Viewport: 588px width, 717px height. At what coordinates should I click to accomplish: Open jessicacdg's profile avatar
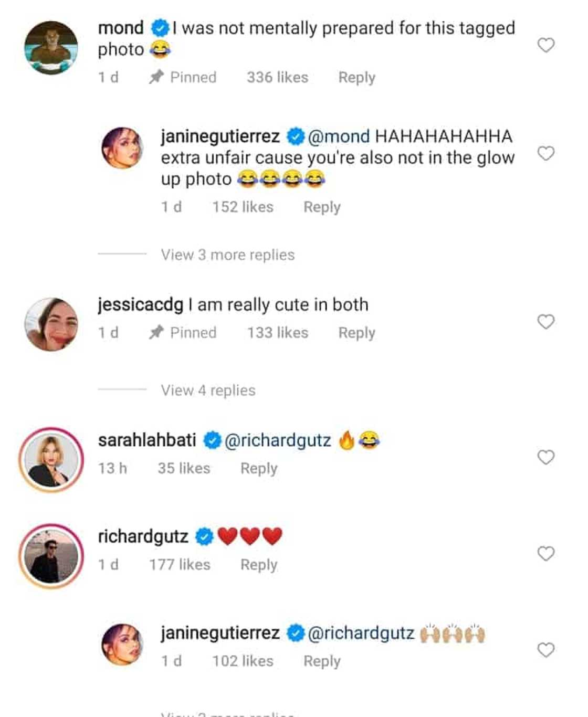point(51,324)
